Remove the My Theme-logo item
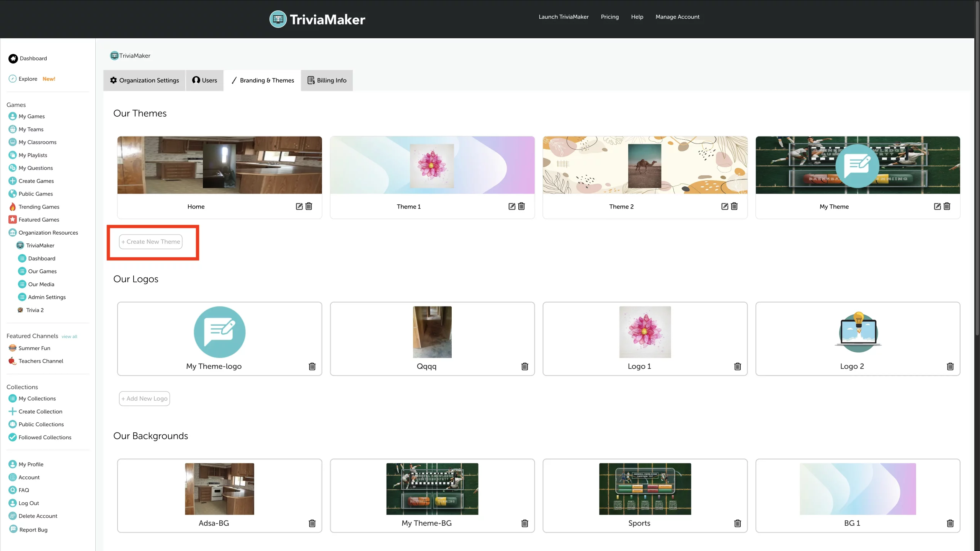 (312, 366)
